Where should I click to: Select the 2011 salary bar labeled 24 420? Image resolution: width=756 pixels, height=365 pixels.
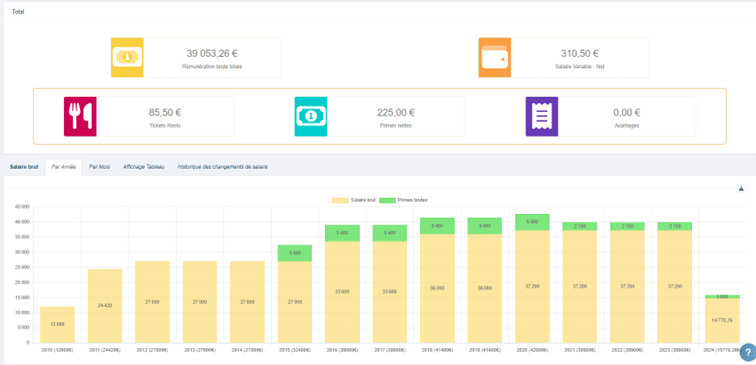(x=105, y=306)
